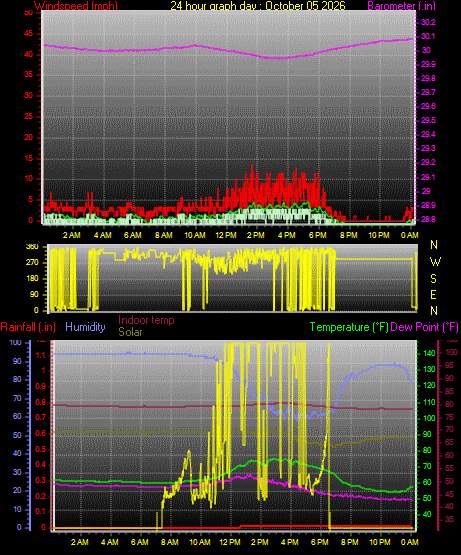Select the "24 hour graph day : October 05 2026" heading

(x=258, y=6)
